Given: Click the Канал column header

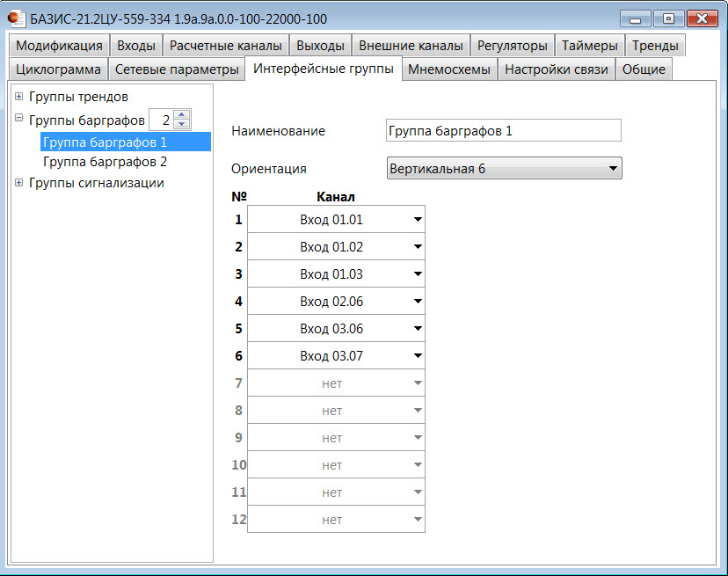Looking at the screenshot, I should [336, 197].
